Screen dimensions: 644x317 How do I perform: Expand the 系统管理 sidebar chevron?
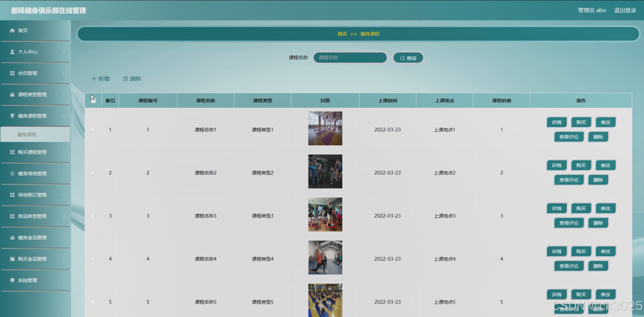tap(64, 280)
